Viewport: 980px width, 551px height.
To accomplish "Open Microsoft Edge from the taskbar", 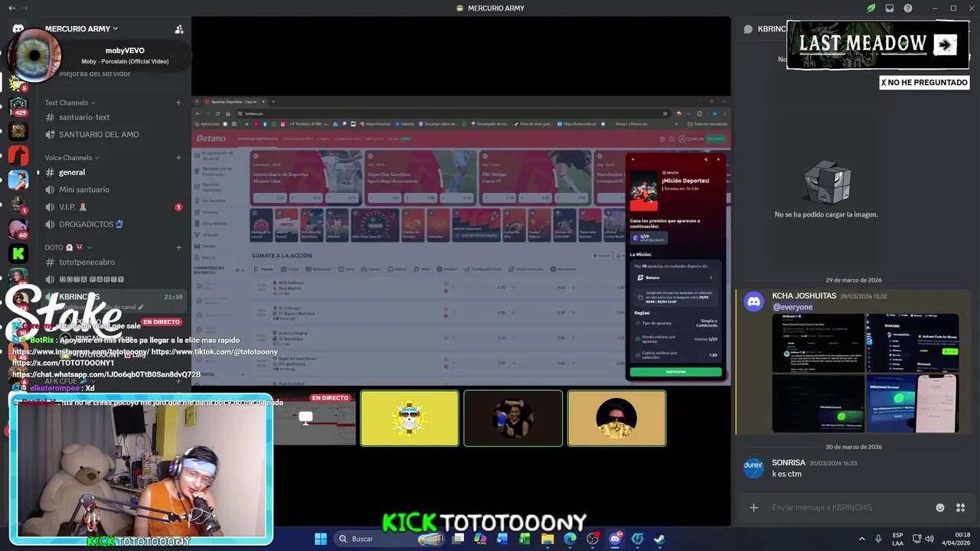I will pyautogui.click(x=570, y=539).
